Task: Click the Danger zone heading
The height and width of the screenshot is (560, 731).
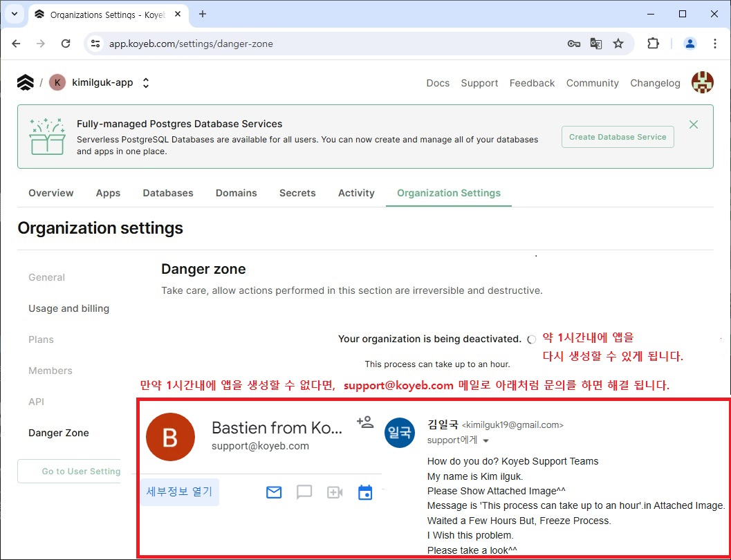Action: (203, 269)
